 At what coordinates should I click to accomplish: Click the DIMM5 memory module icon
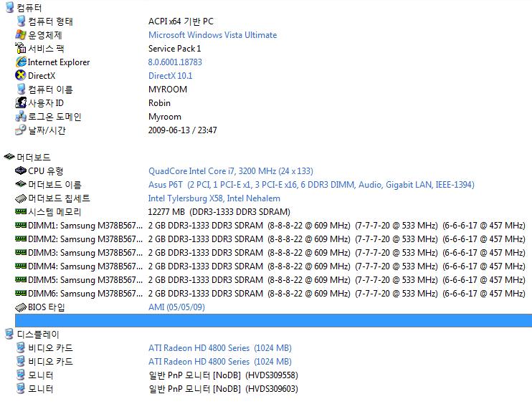click(x=21, y=279)
